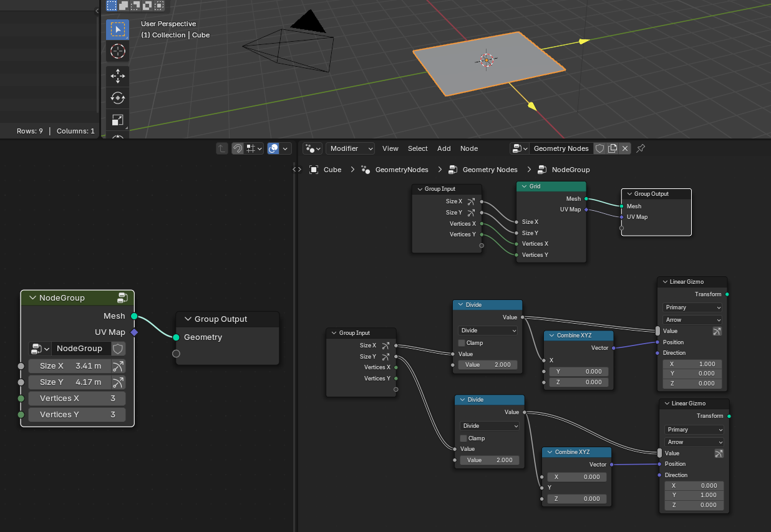
Task: Adjust the Size Y 4.17 m field
Action: (70, 382)
